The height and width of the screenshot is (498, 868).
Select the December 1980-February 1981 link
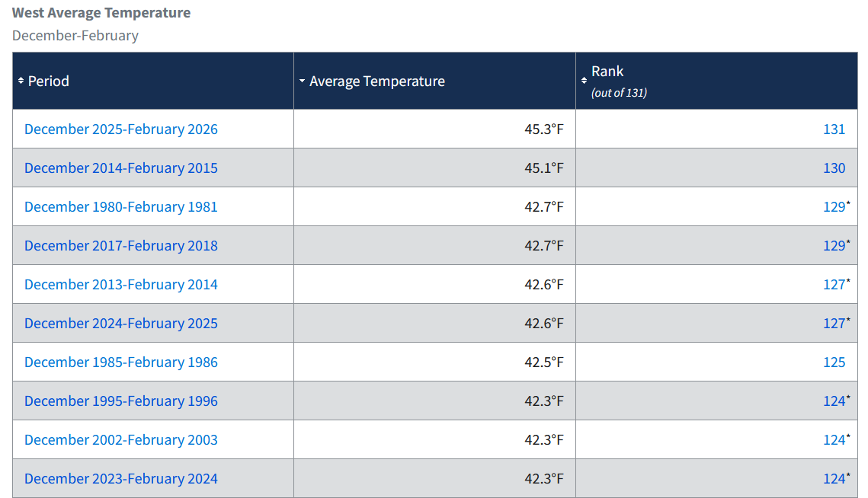121,207
